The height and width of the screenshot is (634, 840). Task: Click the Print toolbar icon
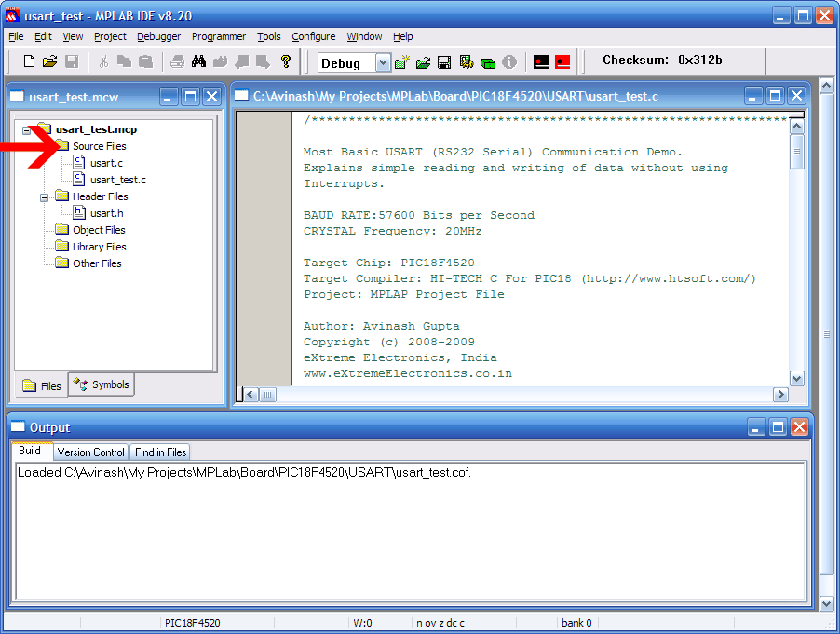tap(177, 61)
